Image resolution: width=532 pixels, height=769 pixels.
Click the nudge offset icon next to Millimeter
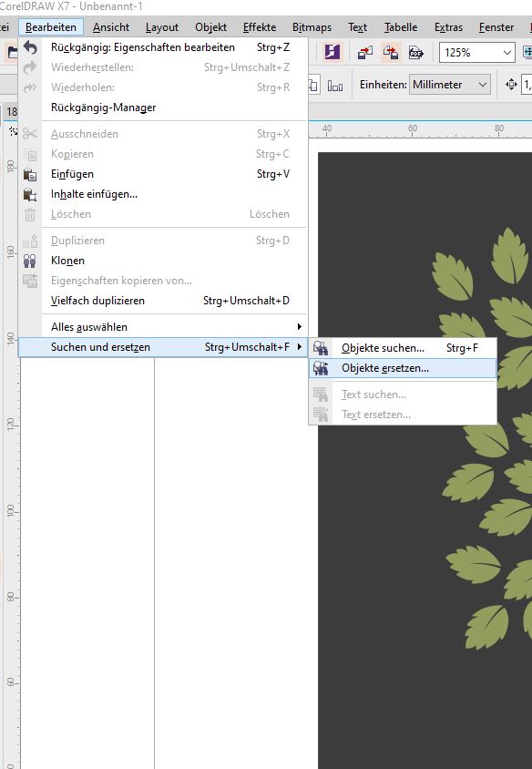(x=511, y=85)
